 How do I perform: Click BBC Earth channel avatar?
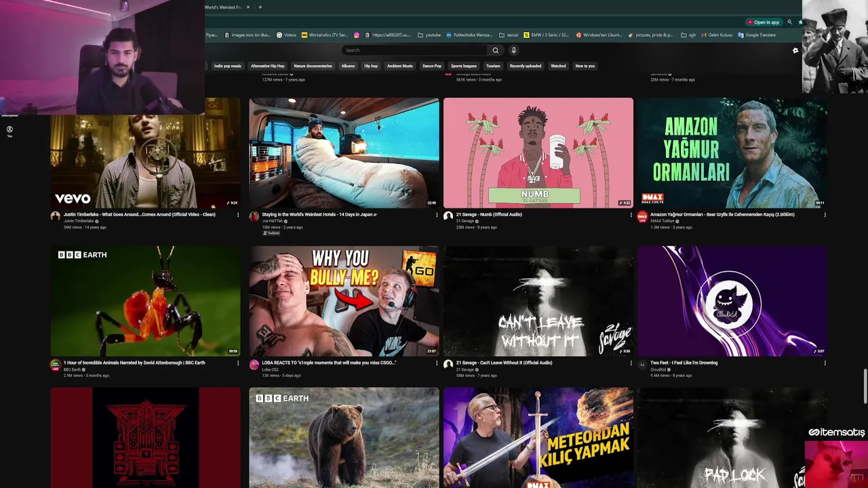tap(55, 365)
